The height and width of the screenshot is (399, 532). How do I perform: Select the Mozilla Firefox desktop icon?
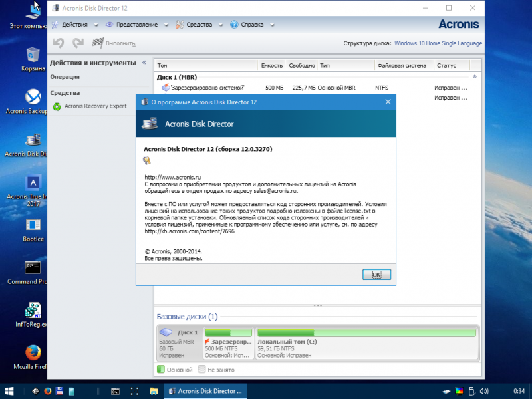(30, 358)
